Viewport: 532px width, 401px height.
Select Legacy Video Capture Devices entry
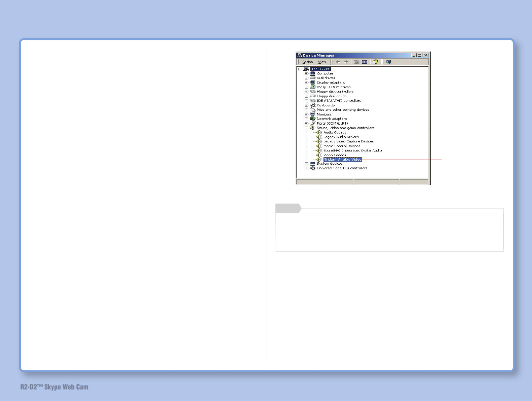coord(348,141)
